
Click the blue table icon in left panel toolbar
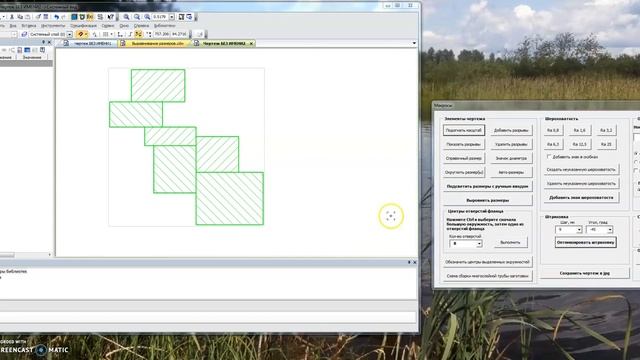click(27, 50)
